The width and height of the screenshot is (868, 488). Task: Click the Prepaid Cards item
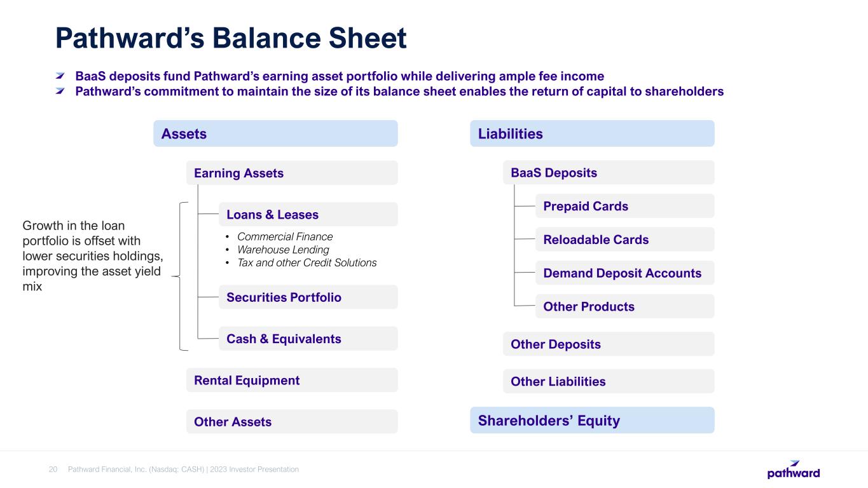624,206
